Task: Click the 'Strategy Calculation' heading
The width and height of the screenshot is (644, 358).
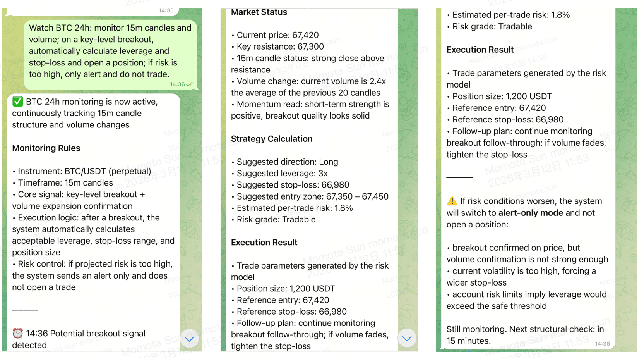Action: click(x=271, y=139)
